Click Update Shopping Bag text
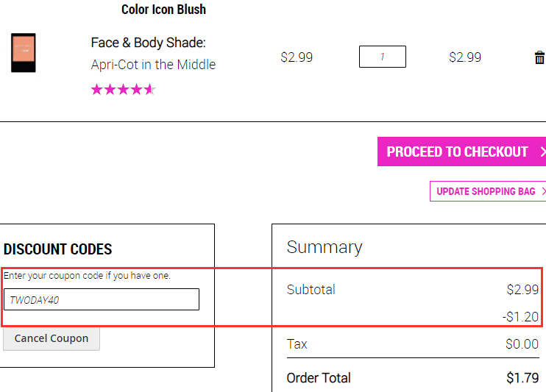The height and width of the screenshot is (392, 546). coord(486,191)
